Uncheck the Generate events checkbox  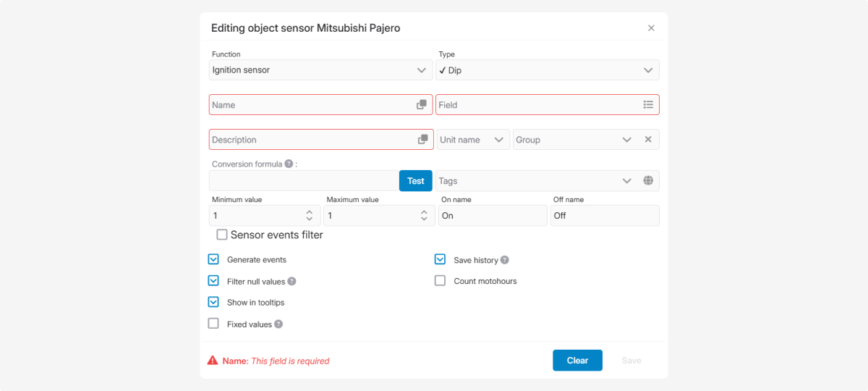213,260
